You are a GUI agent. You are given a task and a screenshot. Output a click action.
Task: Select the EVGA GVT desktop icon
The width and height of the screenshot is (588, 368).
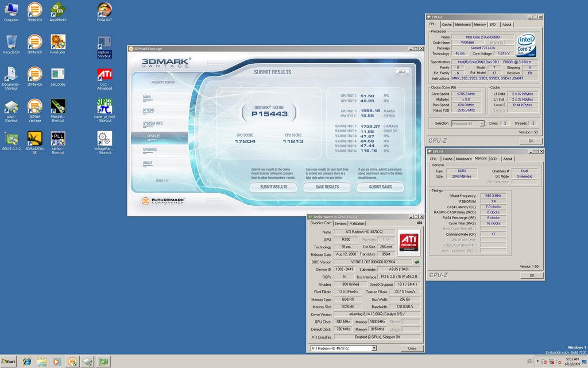105,11
